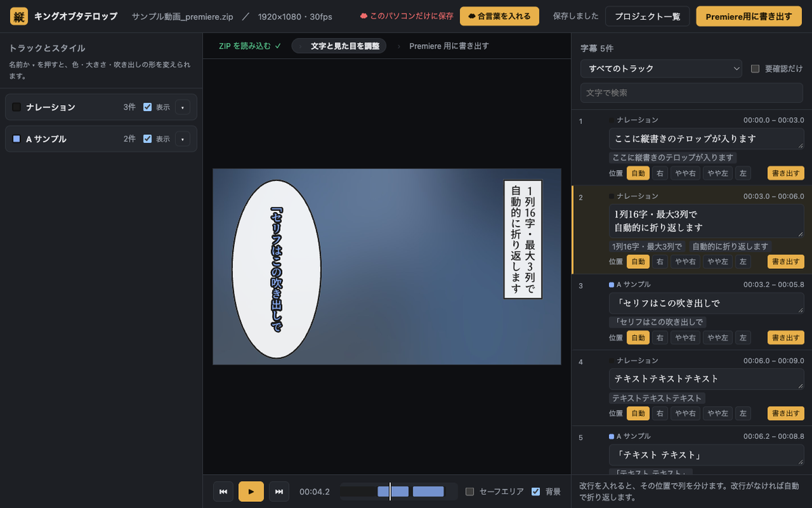Screen dimensions: 812x508
Task: Select the blue timeline clip after the playhead
Action: click(x=428, y=492)
